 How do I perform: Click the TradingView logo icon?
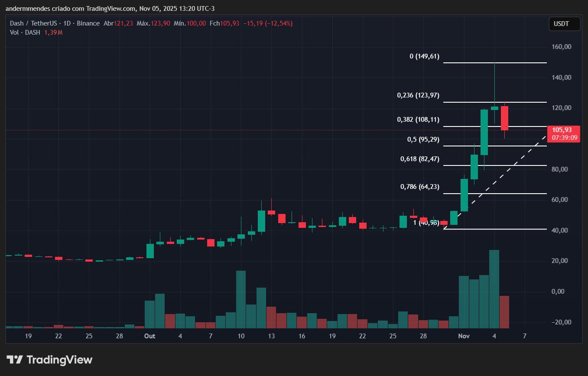pos(16,360)
